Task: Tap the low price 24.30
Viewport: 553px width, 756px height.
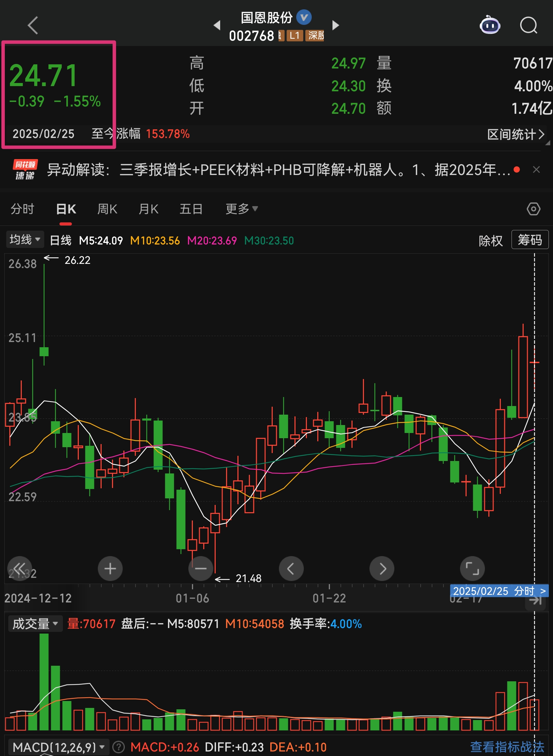Action: 348,86
